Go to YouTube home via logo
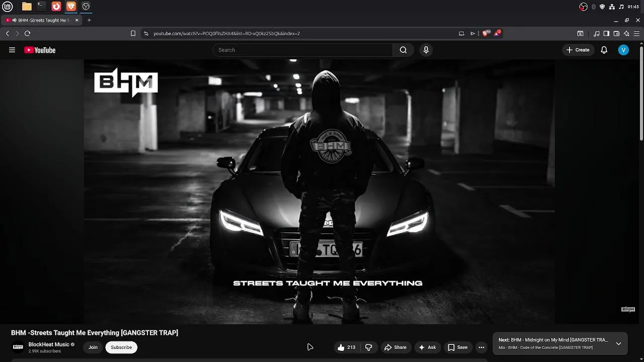644x362 pixels. (x=40, y=50)
